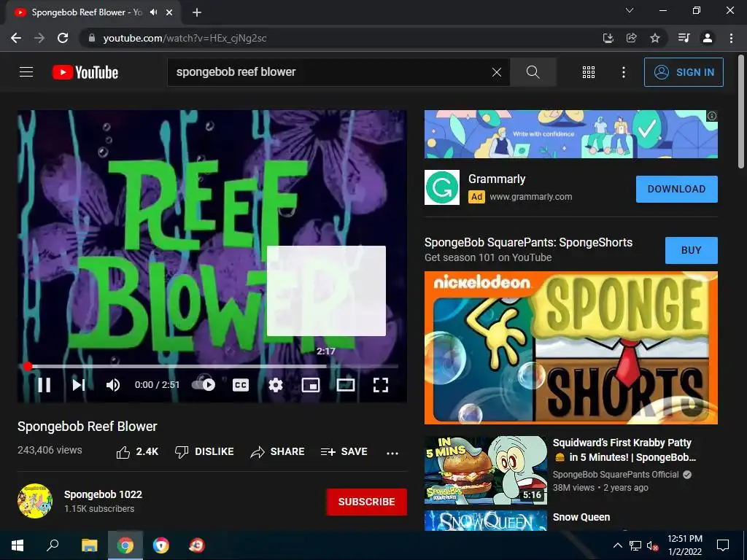This screenshot has width=747, height=560.
Task: Open the video settings gear
Action: [x=275, y=385]
